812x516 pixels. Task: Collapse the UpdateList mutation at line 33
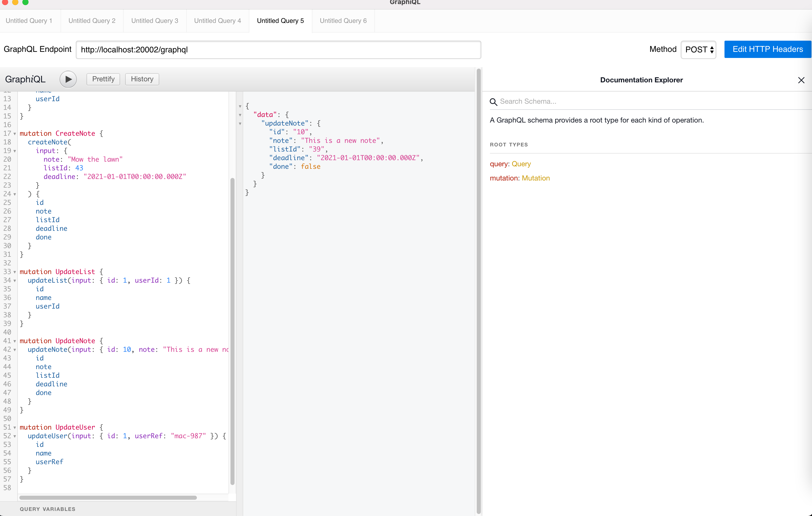pyautogui.click(x=15, y=272)
